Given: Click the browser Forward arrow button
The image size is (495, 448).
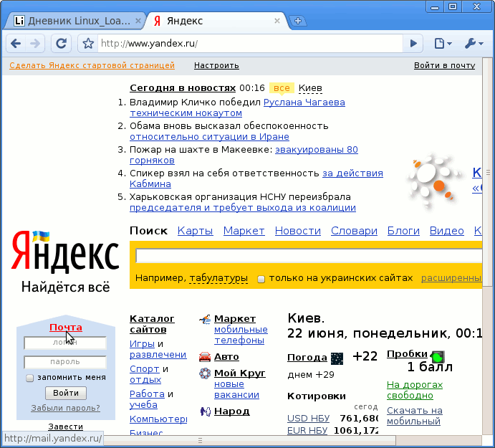Looking at the screenshot, I should click(34, 43).
